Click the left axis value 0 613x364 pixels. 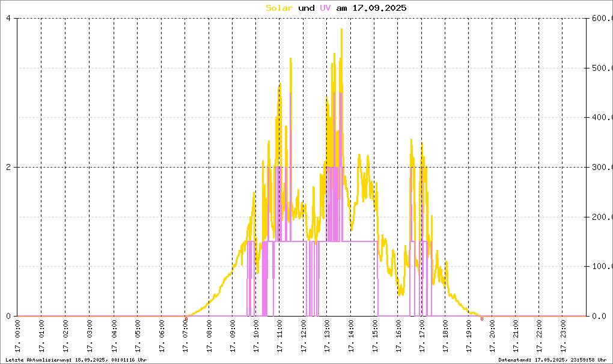tap(8, 316)
